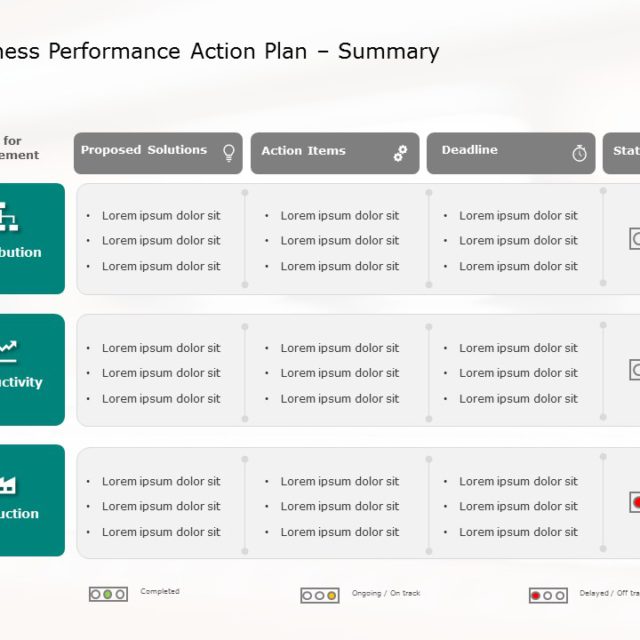Select the Deadline column header

point(470,151)
